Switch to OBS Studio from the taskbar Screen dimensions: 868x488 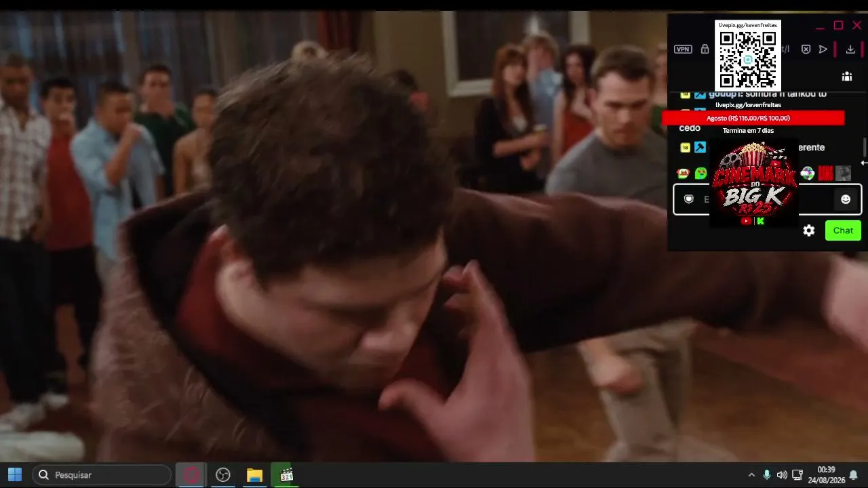(x=223, y=475)
